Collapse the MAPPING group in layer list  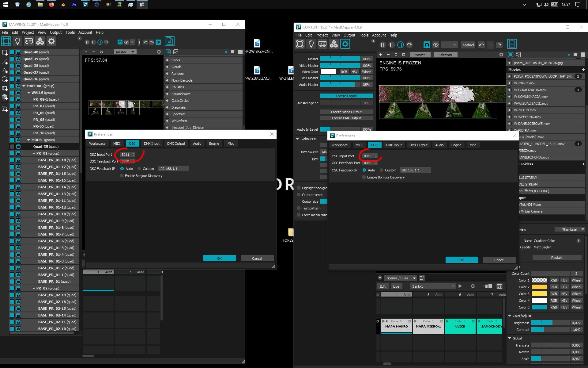click(x=24, y=86)
